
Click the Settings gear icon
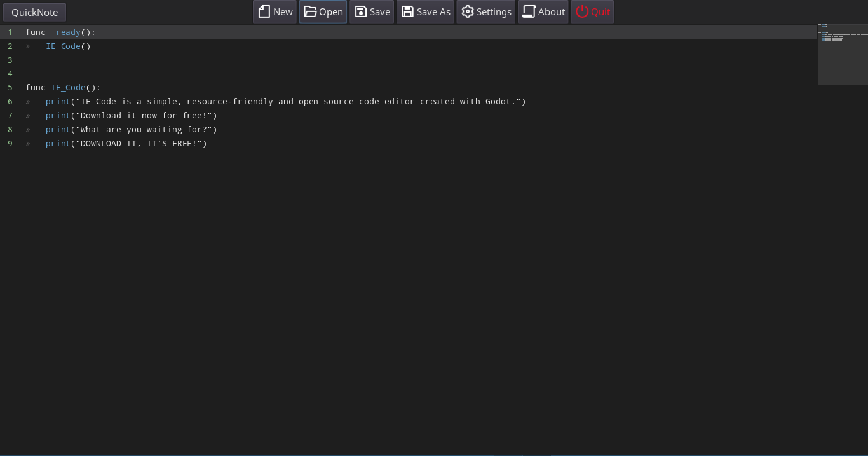(468, 11)
